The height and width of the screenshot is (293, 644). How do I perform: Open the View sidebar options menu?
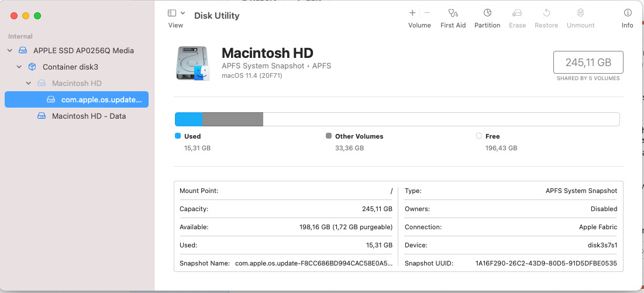182,13
